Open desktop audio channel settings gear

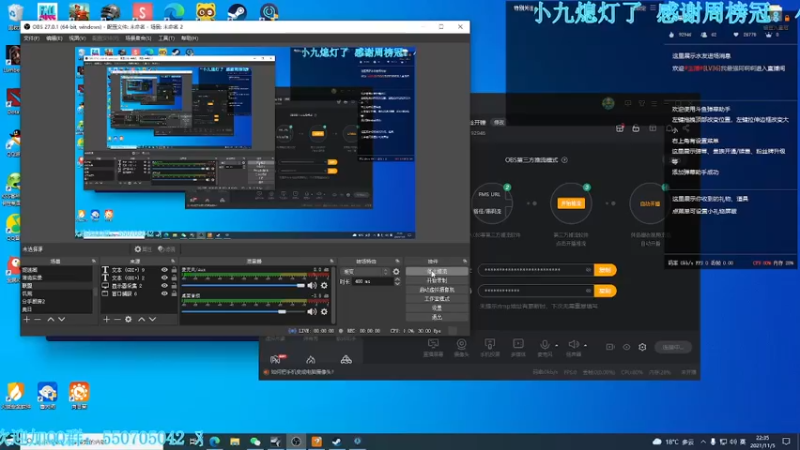pos(324,312)
